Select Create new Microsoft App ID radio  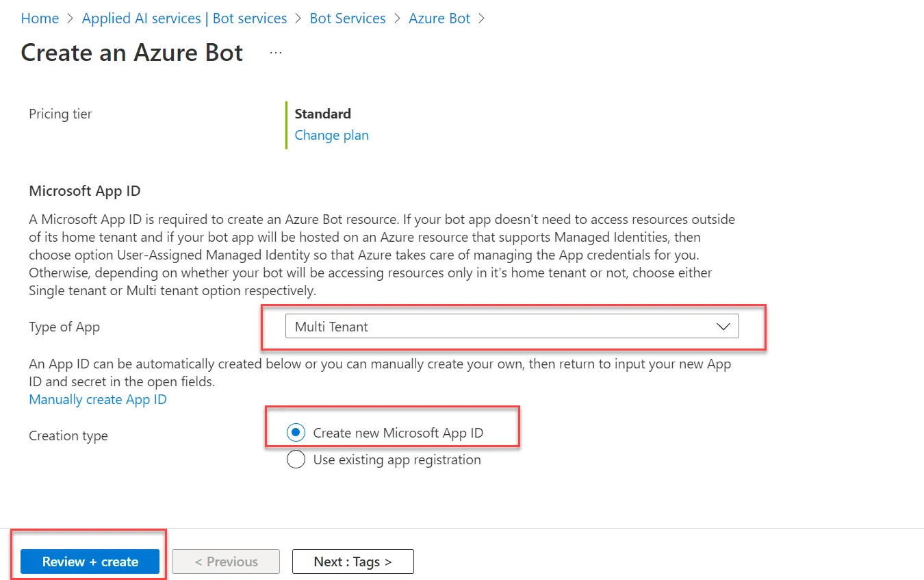pyautogui.click(x=296, y=433)
